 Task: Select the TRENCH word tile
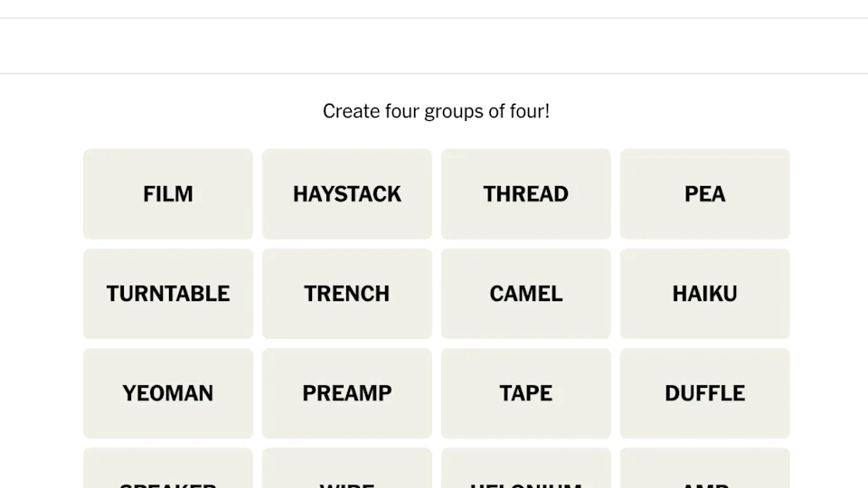pyautogui.click(x=347, y=294)
